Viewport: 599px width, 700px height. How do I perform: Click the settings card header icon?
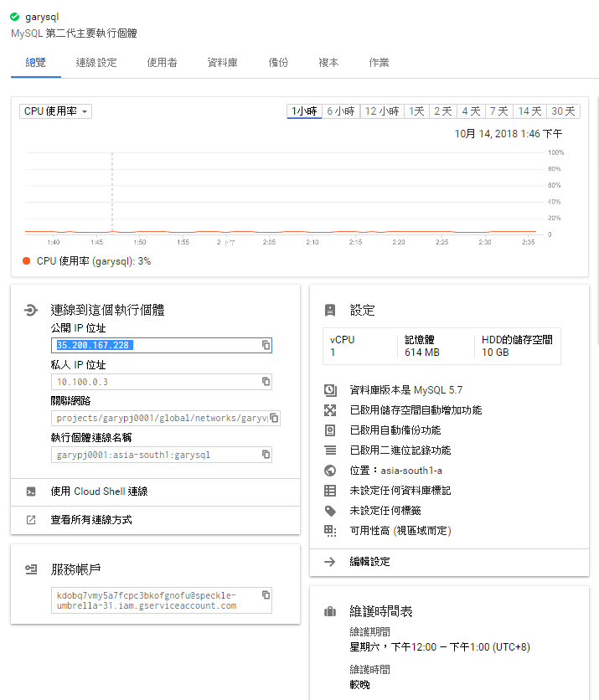tap(330, 311)
